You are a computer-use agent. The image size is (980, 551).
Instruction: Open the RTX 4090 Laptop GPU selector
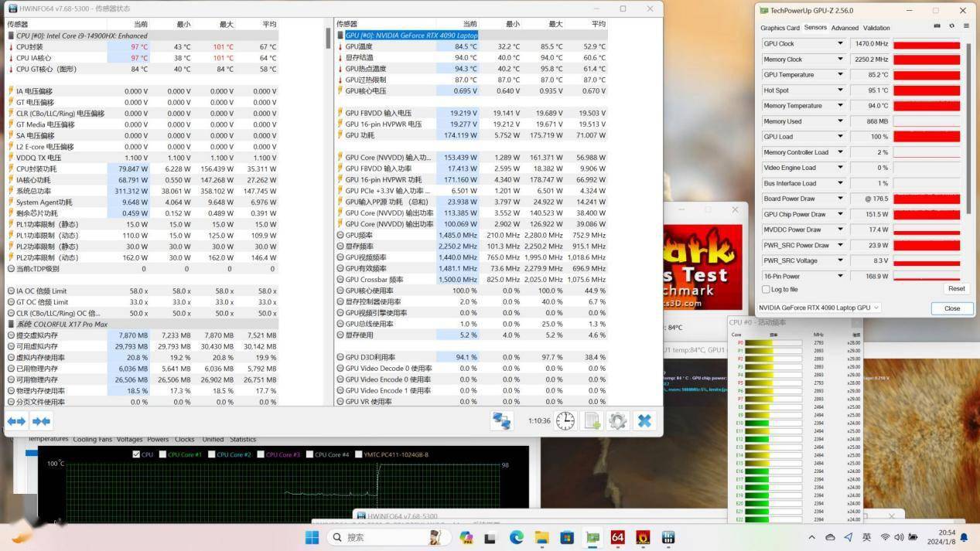click(x=818, y=308)
